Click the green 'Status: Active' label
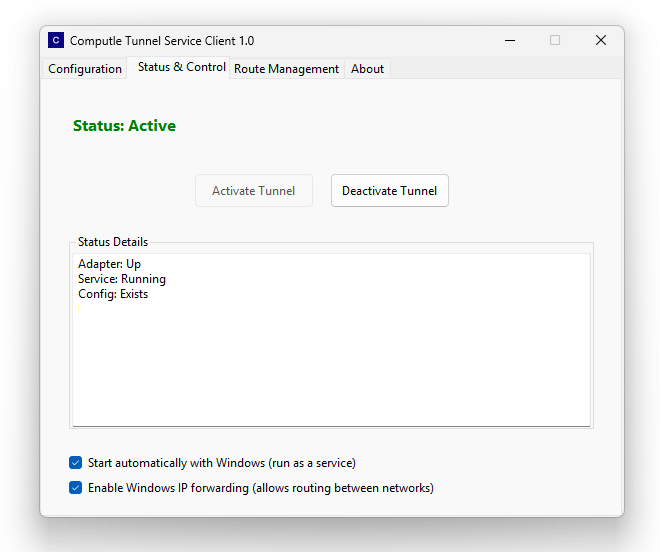 pos(124,126)
